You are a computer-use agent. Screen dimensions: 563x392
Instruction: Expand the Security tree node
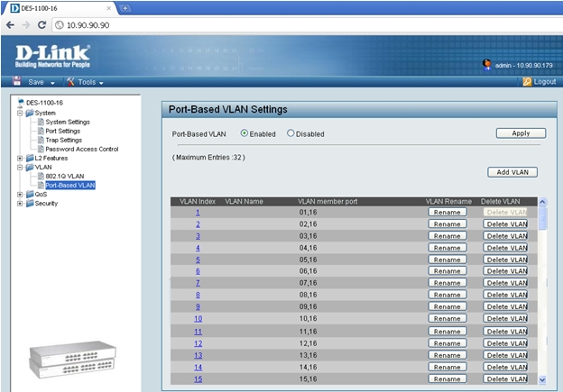pos(20,204)
